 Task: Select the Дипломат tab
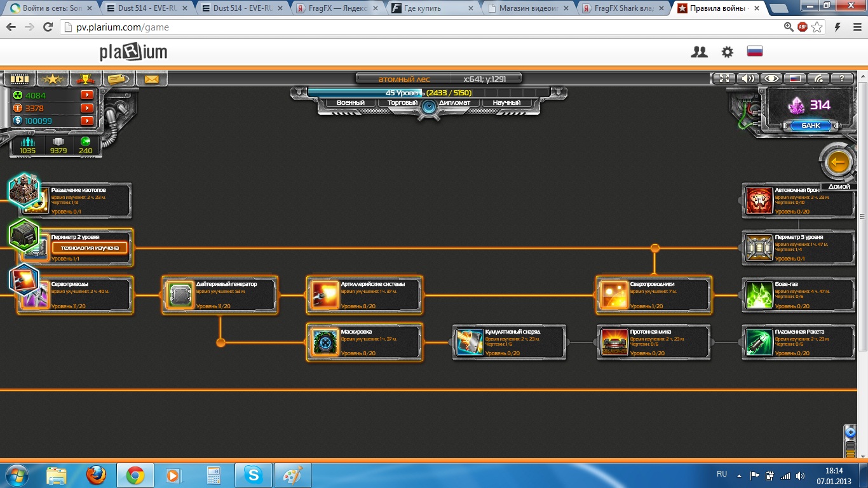click(454, 102)
